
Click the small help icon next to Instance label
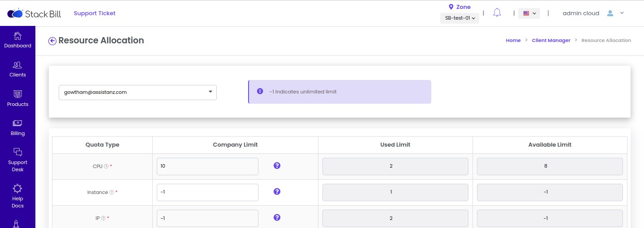[112, 192]
